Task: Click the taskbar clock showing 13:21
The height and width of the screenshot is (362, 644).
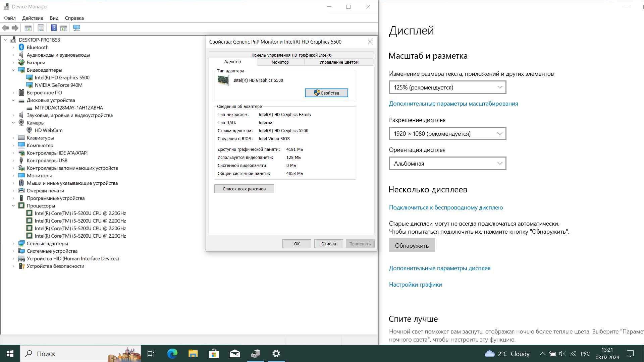Action: [607, 354]
